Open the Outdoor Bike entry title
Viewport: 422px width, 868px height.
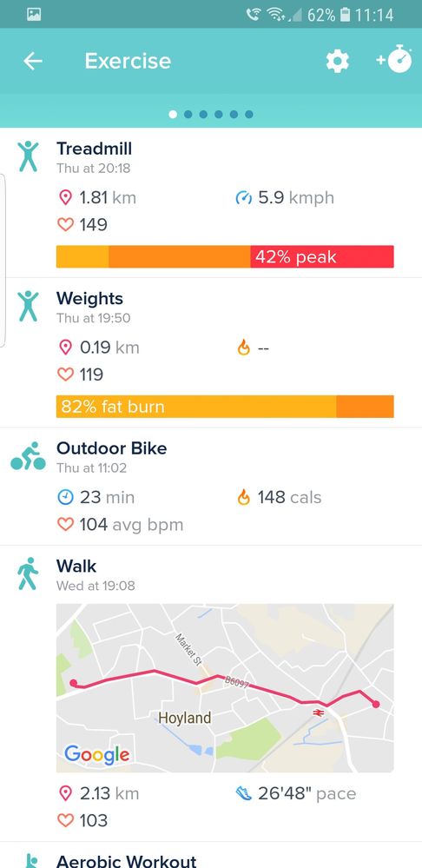point(111,447)
